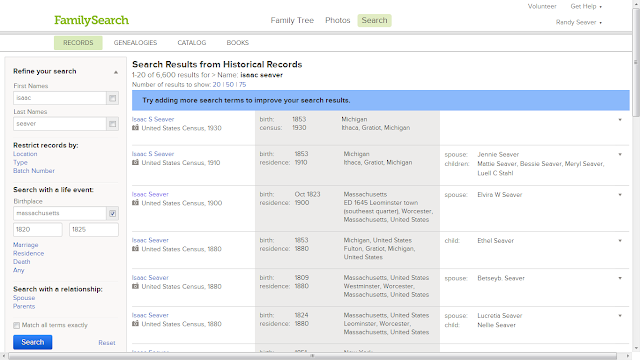
Task: Click the birth year 1825 end field
Action: [x=94, y=229]
